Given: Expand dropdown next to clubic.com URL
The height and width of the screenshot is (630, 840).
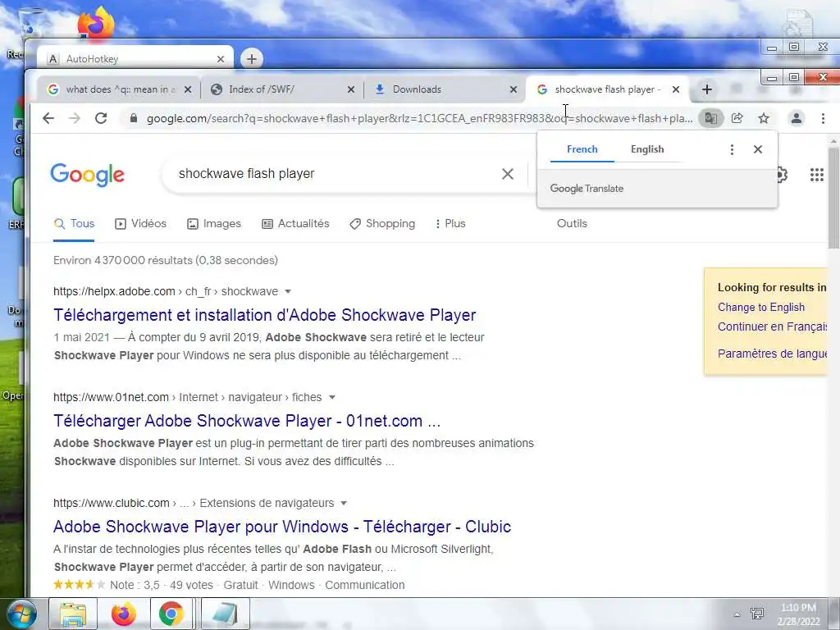Looking at the screenshot, I should (x=344, y=503).
